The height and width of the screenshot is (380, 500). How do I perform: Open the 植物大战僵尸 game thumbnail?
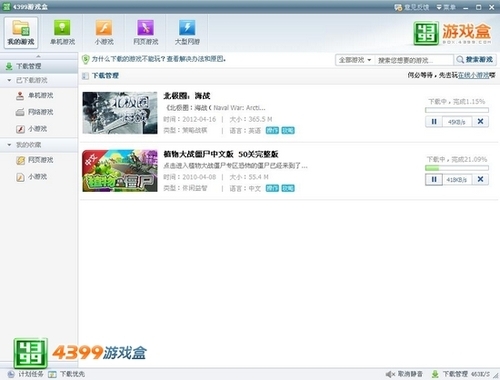point(120,171)
